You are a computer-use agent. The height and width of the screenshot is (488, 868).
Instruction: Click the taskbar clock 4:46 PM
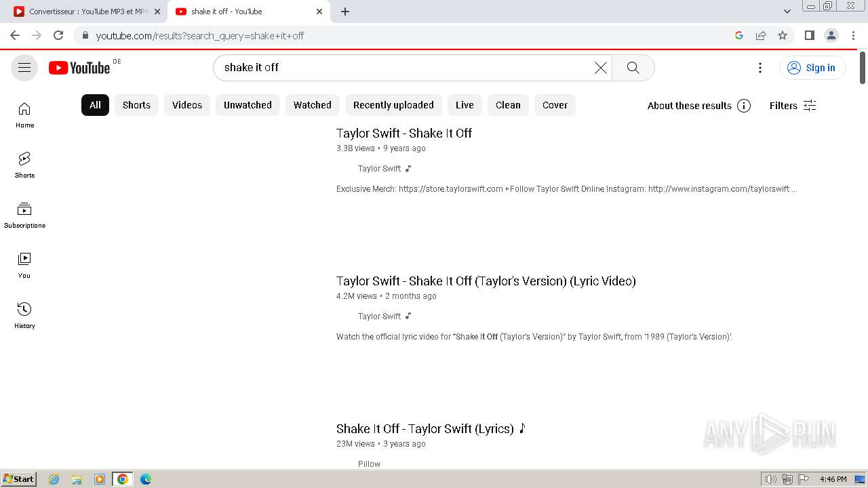point(833,479)
